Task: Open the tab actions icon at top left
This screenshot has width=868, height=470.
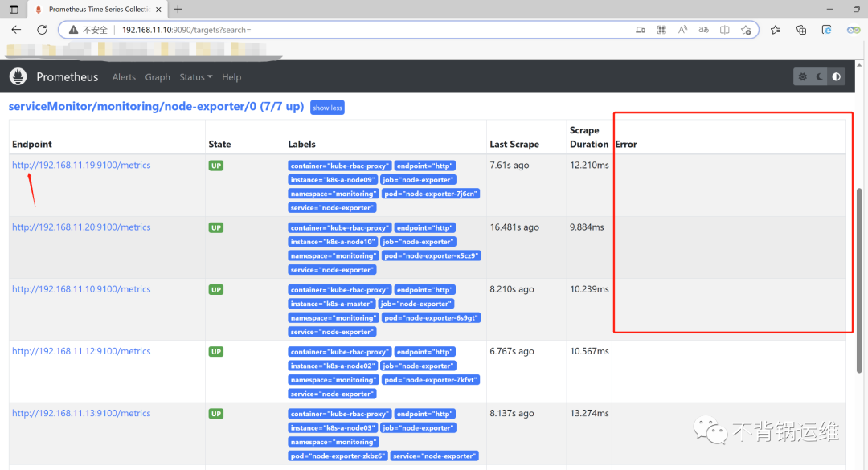Action: (x=14, y=10)
